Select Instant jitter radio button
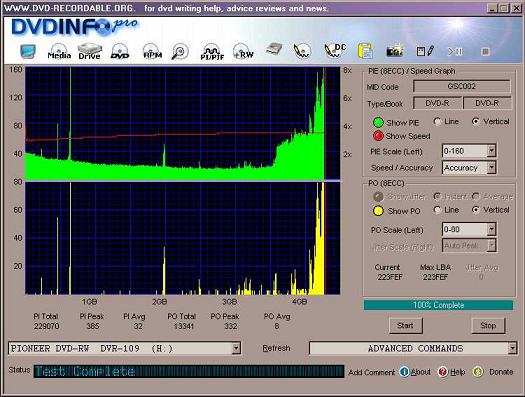This screenshot has height=397, width=525. coord(437,196)
